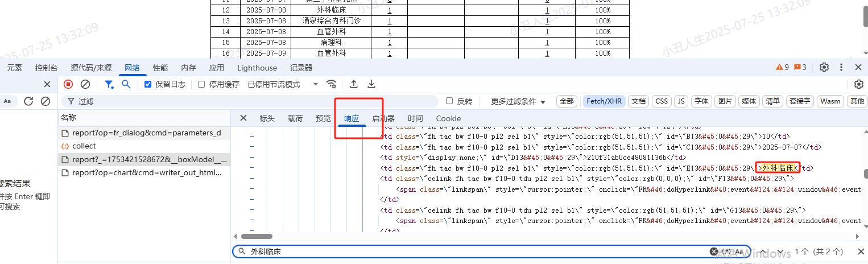The height and width of the screenshot is (264, 868).
Task: Select report?_=1753421528672 request row
Action: (x=144, y=159)
